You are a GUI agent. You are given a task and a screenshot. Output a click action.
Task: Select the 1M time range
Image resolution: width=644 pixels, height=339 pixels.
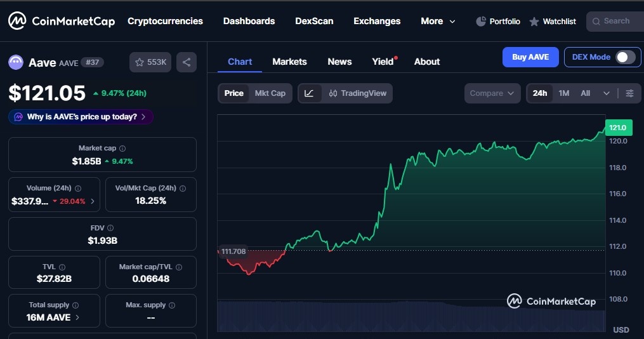click(x=563, y=93)
